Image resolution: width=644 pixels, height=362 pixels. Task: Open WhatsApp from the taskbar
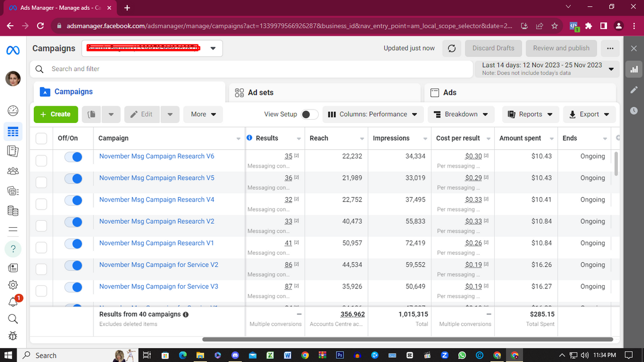click(x=463, y=355)
